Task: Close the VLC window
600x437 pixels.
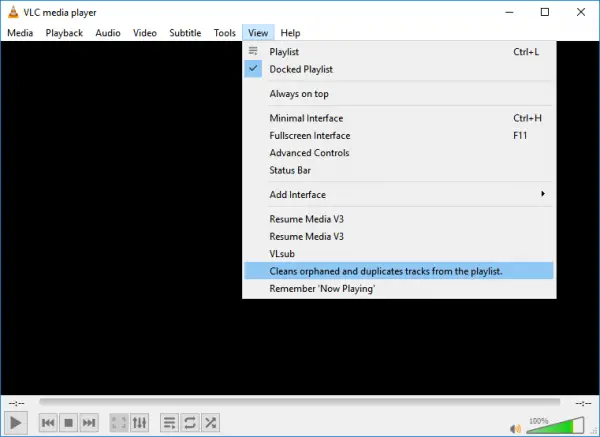Action: coord(581,12)
